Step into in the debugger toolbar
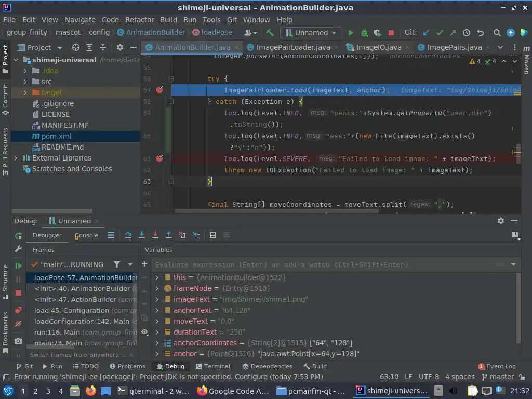 click(x=142, y=235)
